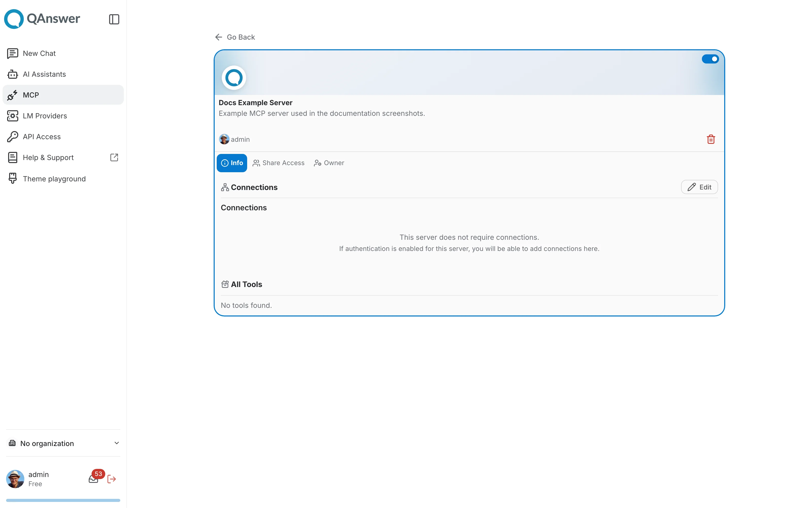This screenshot has height=508, width=812.
Task: Click admin owner avatar in card
Action: (224, 139)
